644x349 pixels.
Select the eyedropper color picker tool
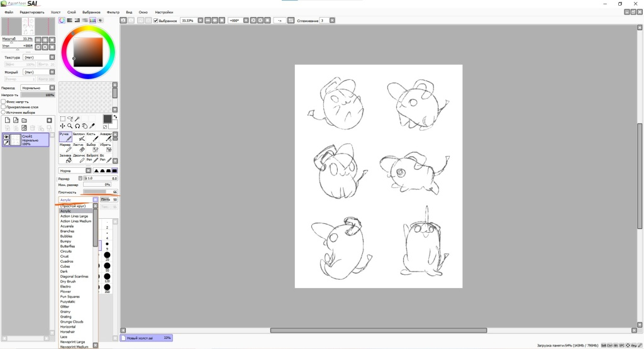92,126
